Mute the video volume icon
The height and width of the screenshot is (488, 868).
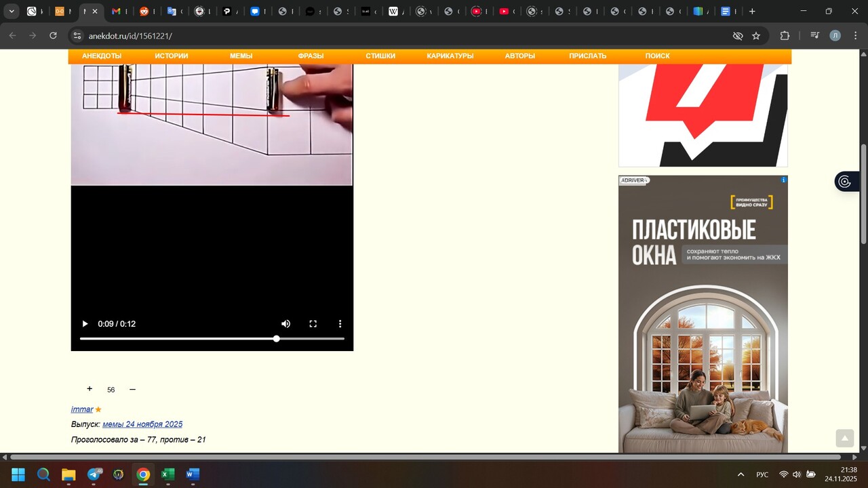[286, 324]
